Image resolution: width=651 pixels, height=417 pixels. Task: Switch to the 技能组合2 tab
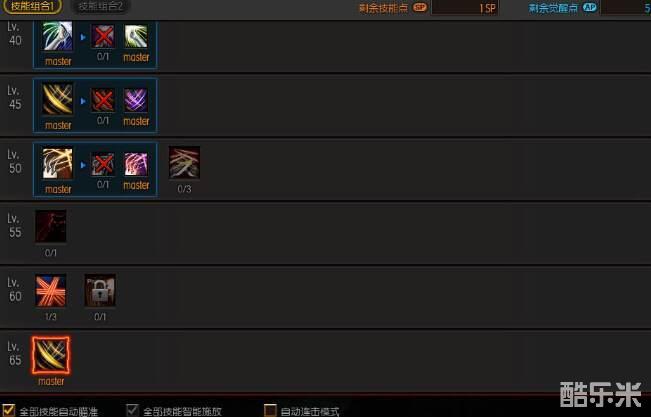tap(101, 6)
